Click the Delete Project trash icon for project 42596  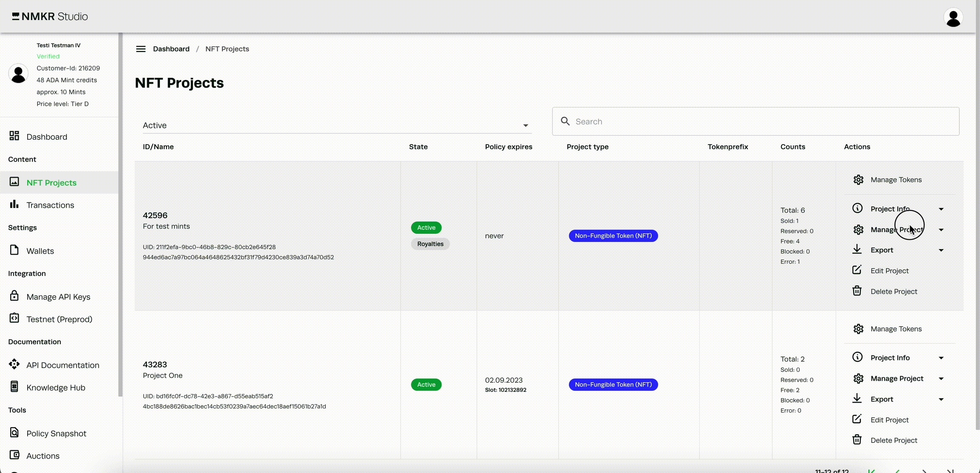click(x=857, y=291)
